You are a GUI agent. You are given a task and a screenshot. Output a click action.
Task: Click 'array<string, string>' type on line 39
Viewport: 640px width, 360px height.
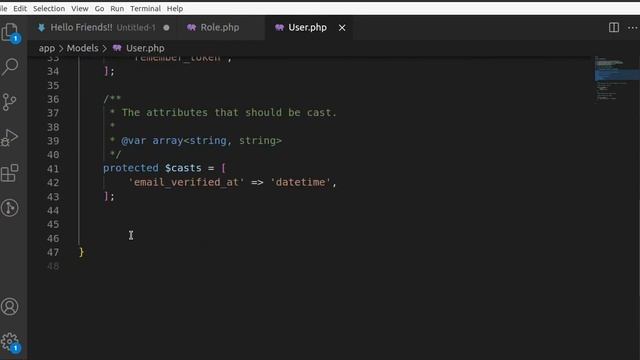(x=217, y=140)
